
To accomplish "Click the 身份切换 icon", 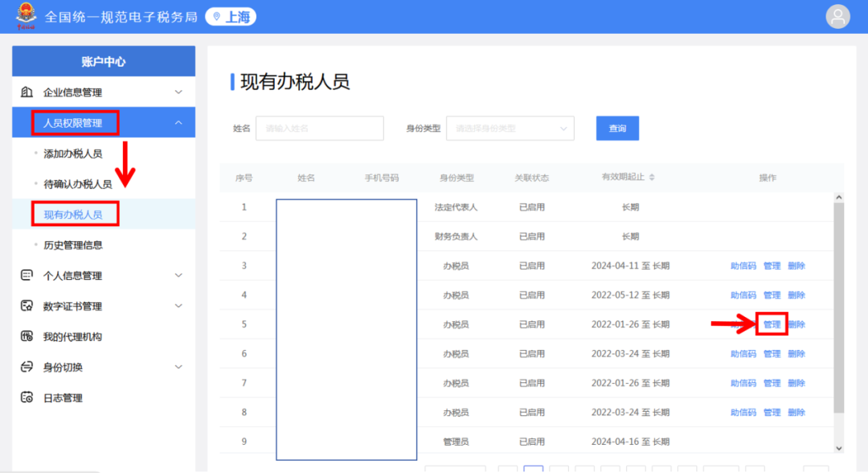I will [27, 367].
